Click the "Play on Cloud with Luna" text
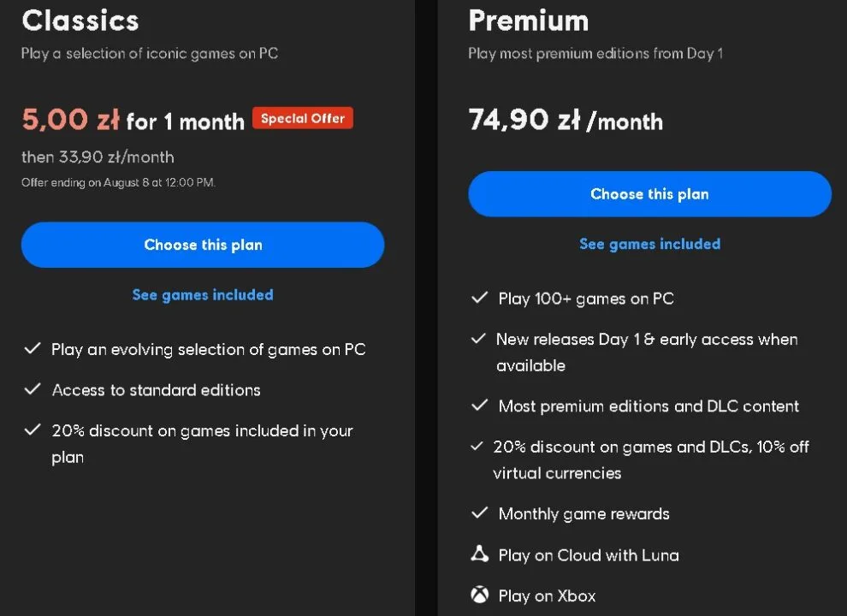This screenshot has width=847, height=616. 589,555
